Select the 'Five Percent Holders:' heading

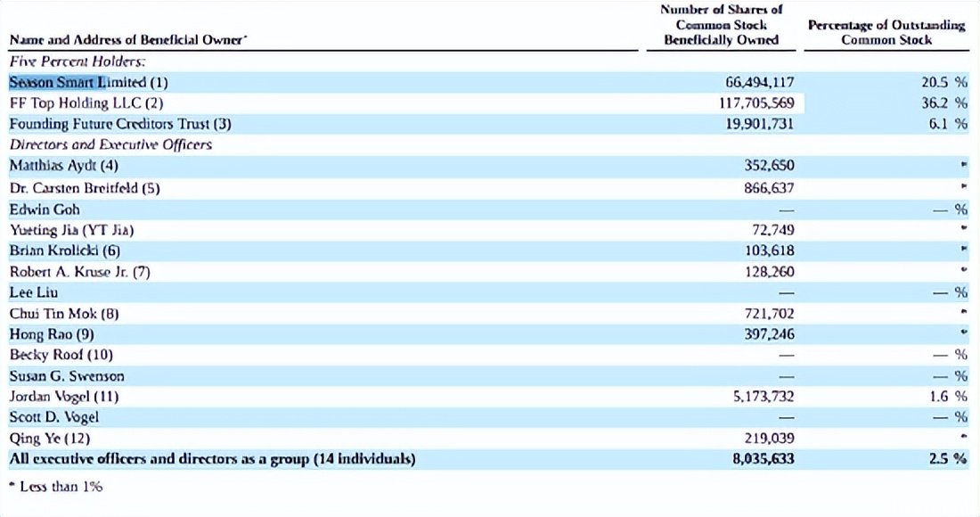(x=77, y=62)
